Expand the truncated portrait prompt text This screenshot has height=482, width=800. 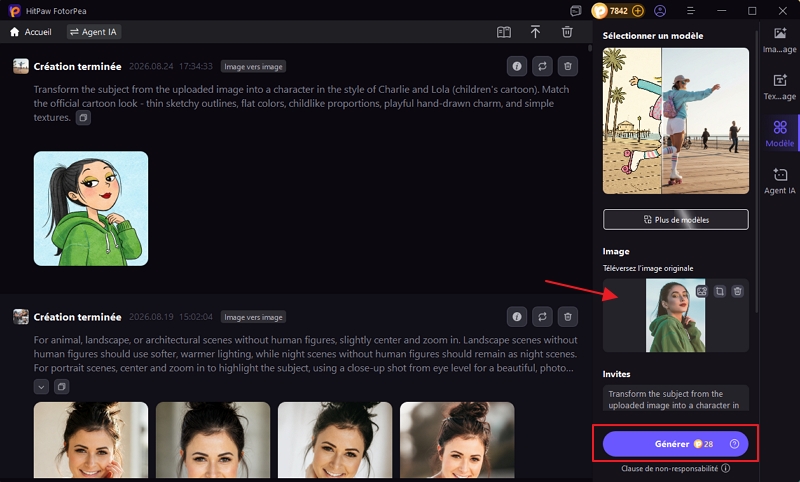[x=41, y=387]
